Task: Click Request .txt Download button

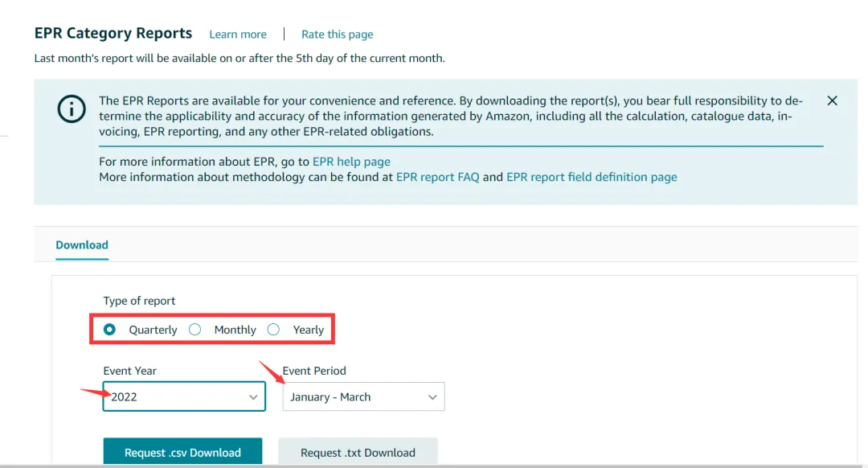Action: [358, 452]
